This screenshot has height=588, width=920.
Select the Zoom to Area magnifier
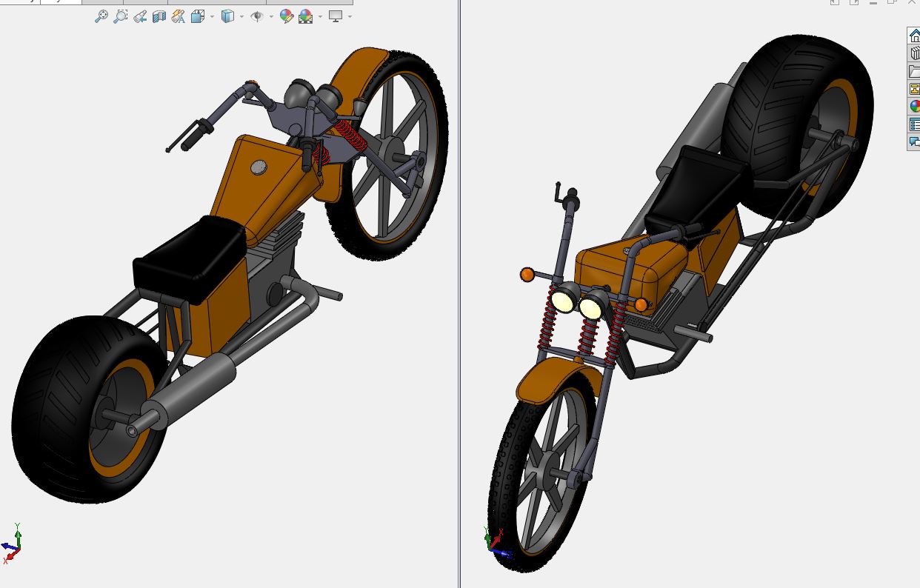(x=121, y=16)
